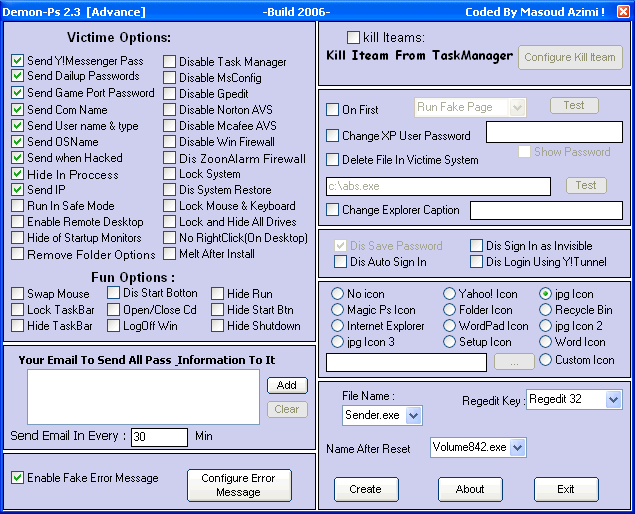The image size is (635, 514).
Task: Pick the Folder Icon radio button
Action: pos(449,310)
